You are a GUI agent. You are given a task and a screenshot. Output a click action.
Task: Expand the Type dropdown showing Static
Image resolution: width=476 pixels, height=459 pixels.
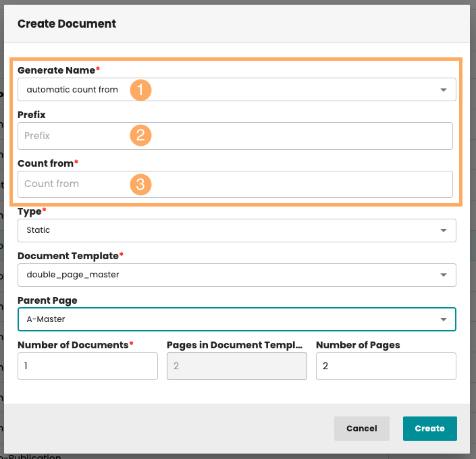pos(236,230)
